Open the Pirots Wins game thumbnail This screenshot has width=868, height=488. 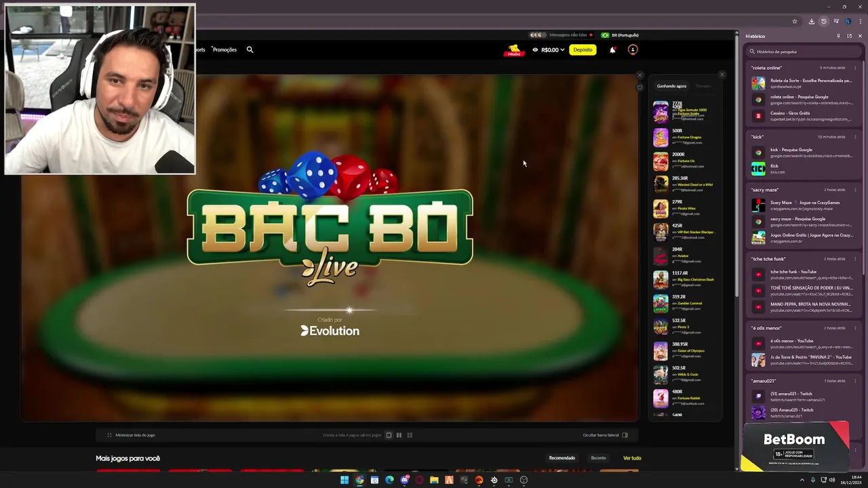coord(660,208)
